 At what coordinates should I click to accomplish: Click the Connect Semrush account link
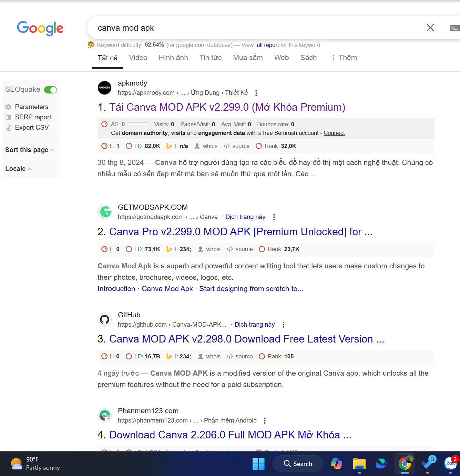[334, 133]
